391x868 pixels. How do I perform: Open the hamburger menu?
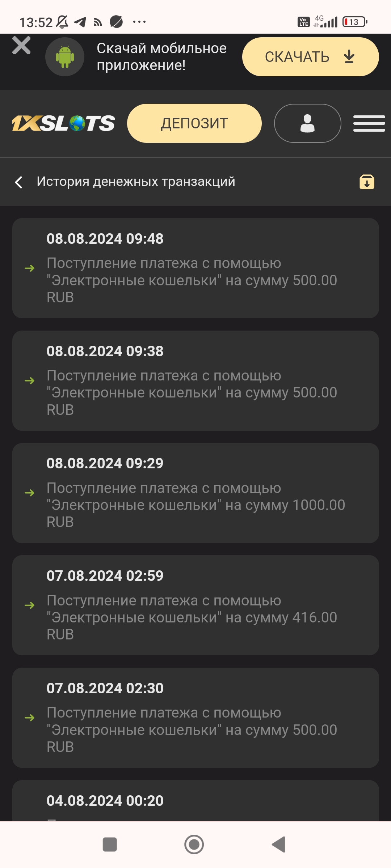pyautogui.click(x=369, y=123)
